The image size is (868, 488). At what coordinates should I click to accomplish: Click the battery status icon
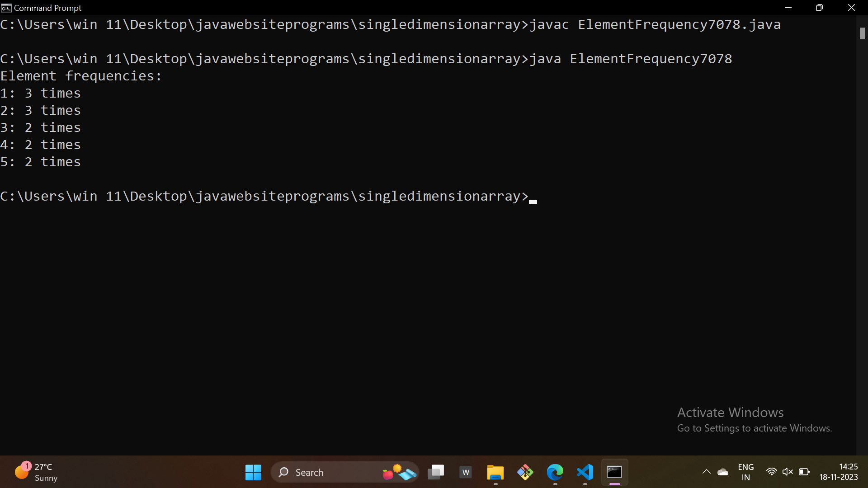coord(804,472)
